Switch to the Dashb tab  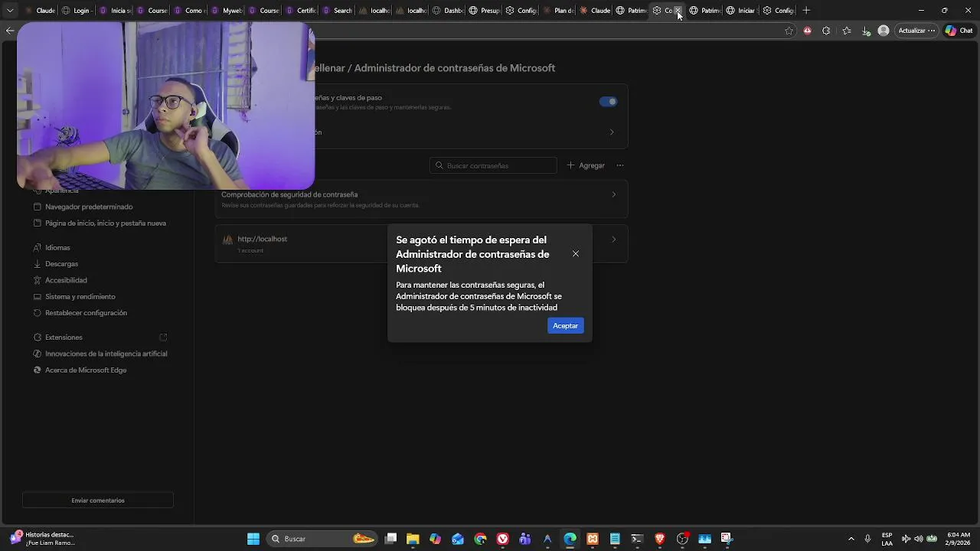click(x=448, y=11)
